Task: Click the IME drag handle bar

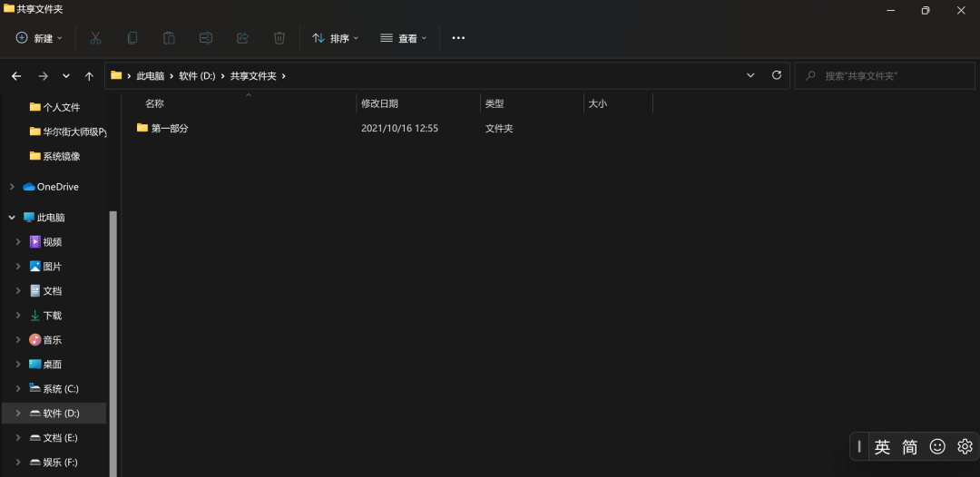Action: pos(859,446)
